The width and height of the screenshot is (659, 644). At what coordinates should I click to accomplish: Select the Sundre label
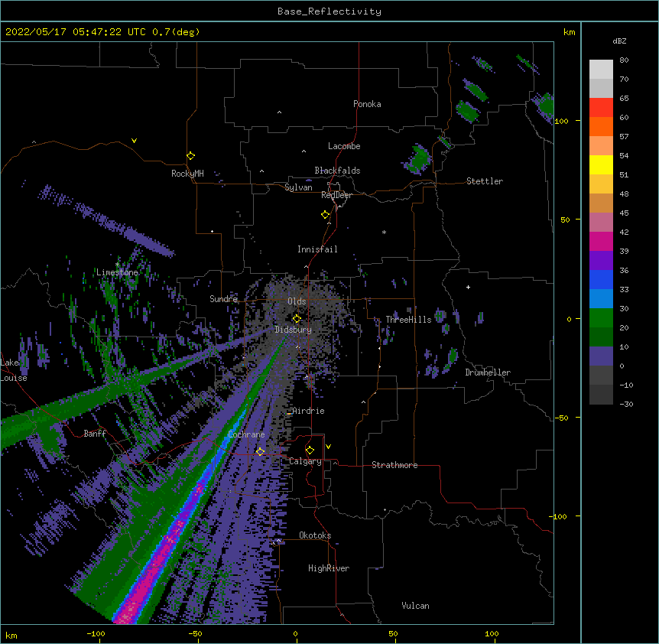tap(223, 299)
